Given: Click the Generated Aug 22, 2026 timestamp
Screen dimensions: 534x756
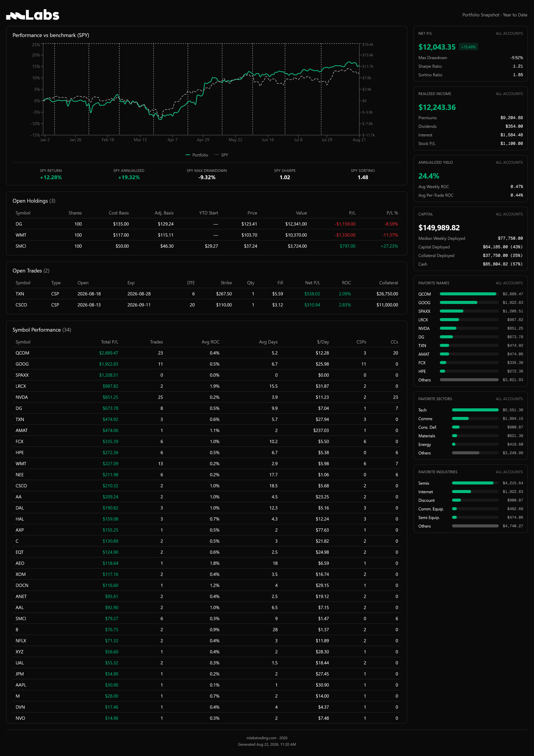Looking at the screenshot, I should pyautogui.click(x=267, y=745).
